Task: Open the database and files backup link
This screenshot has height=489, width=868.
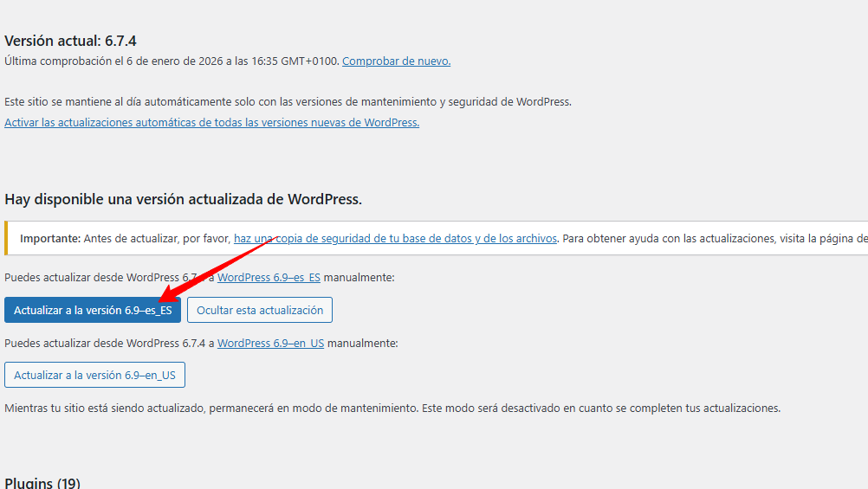Action: point(395,238)
